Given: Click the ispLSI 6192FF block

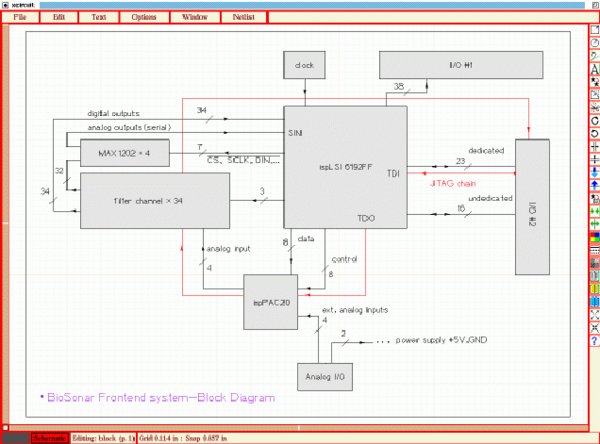Looking at the screenshot, I should click(345, 167).
